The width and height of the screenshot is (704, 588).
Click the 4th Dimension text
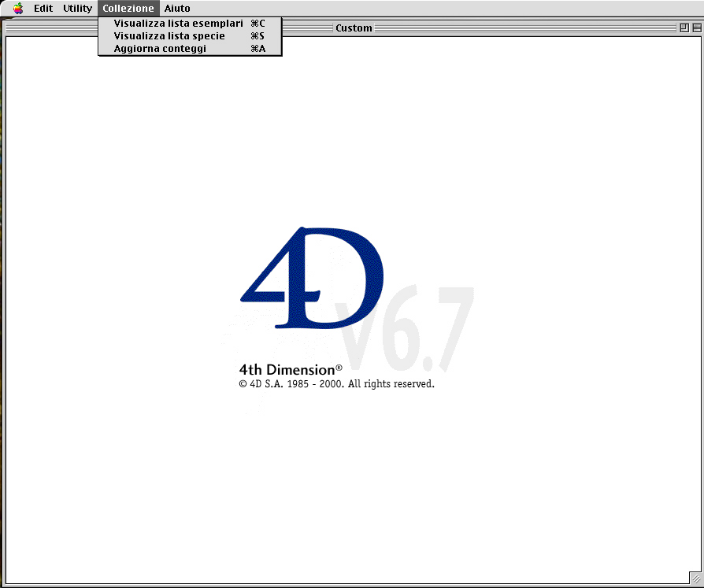[291, 369]
